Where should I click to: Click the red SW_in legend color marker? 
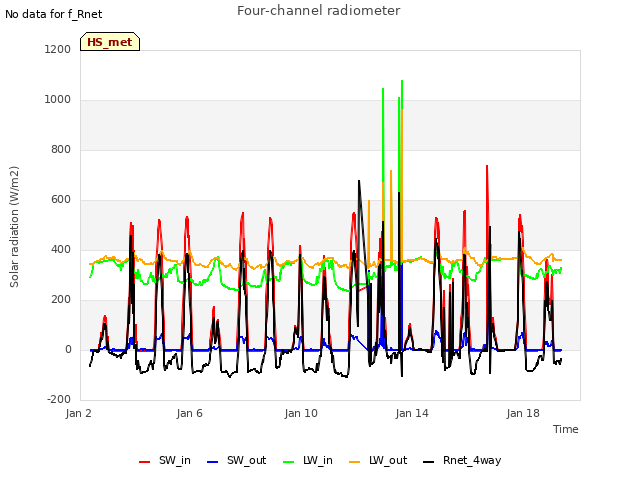(x=144, y=462)
